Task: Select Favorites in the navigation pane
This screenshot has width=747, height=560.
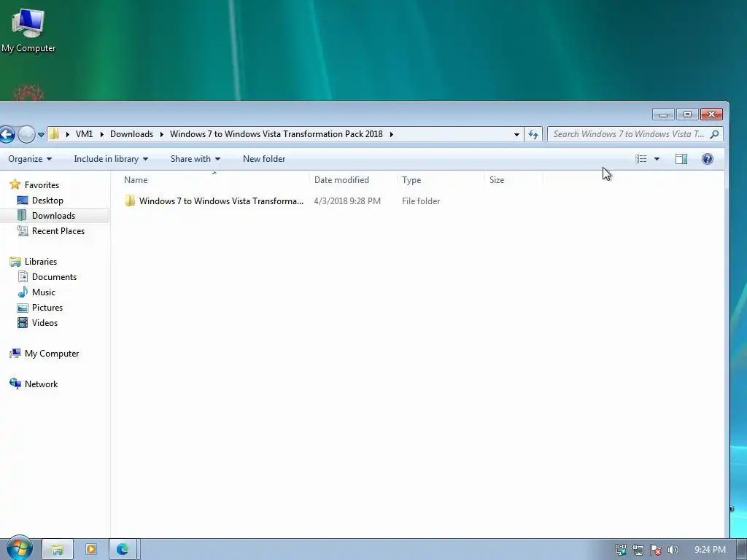Action: (42, 184)
